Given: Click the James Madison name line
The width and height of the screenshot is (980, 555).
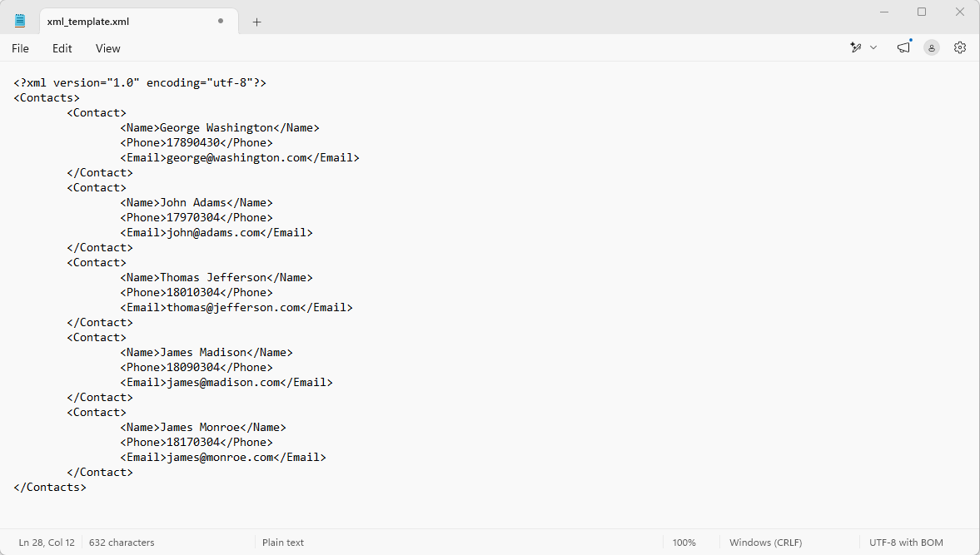Looking at the screenshot, I should coord(206,352).
